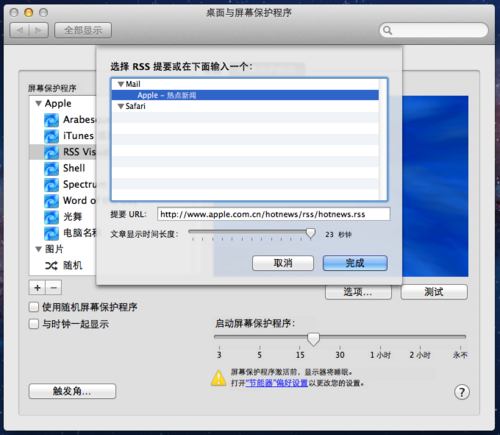500x435 pixels.
Task: Click the 2 小时 slider label
Action: pyautogui.click(x=420, y=355)
